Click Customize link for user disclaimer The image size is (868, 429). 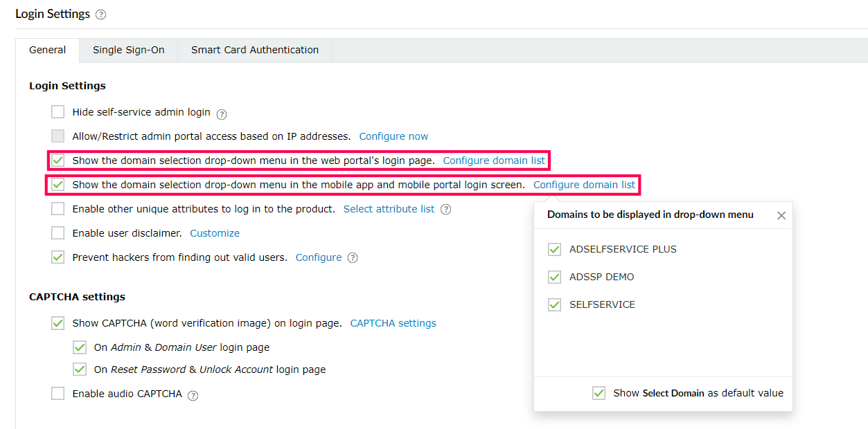click(x=215, y=233)
